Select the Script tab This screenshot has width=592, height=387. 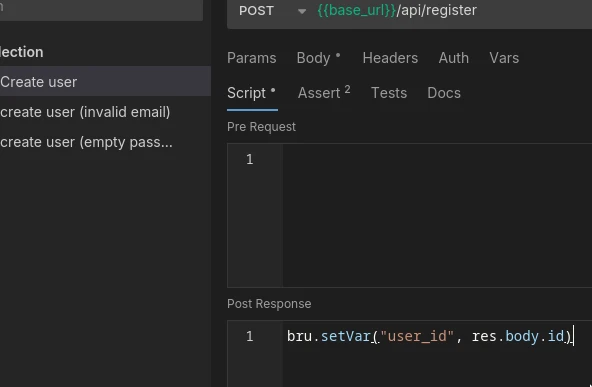[x=251, y=93]
